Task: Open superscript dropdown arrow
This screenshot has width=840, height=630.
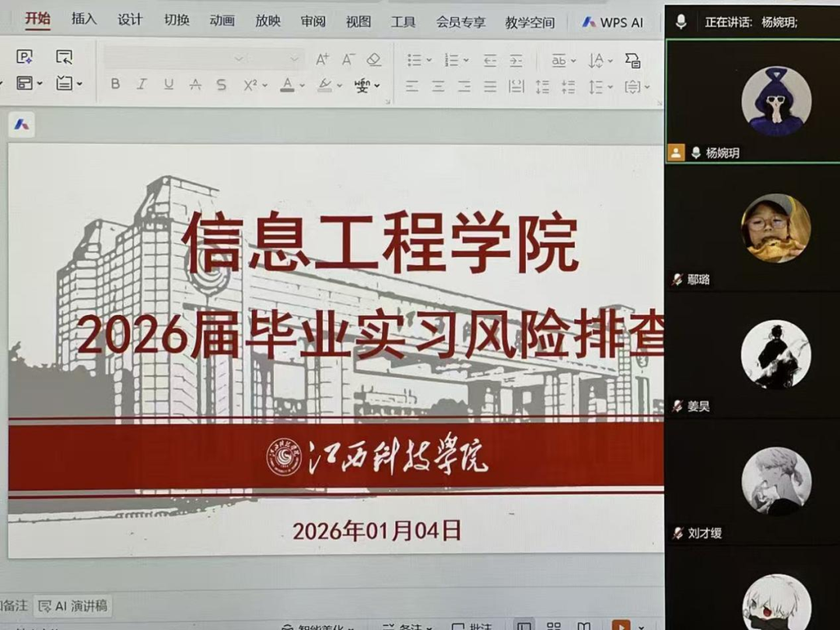Action: coord(264,86)
